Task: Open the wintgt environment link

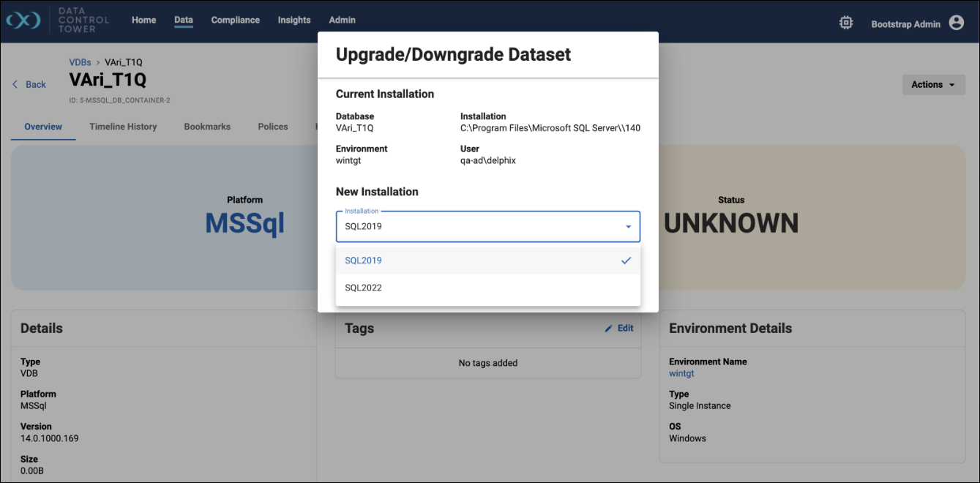Action: tap(681, 373)
